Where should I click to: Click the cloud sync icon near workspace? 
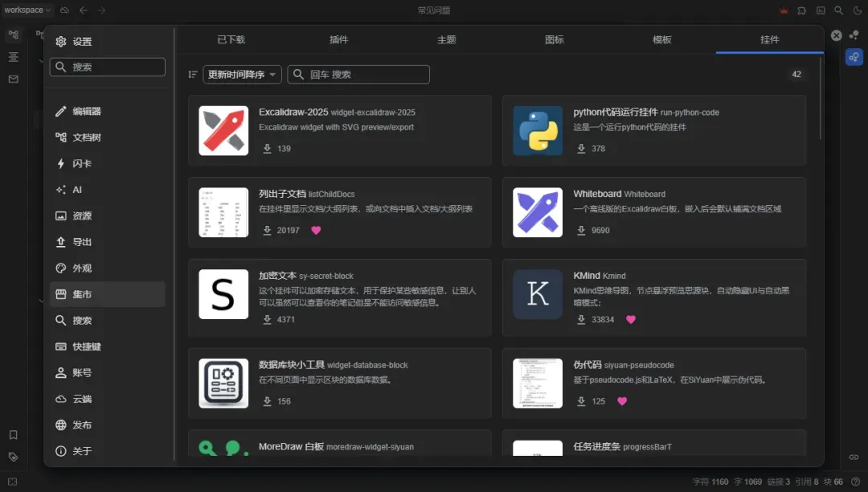(65, 10)
